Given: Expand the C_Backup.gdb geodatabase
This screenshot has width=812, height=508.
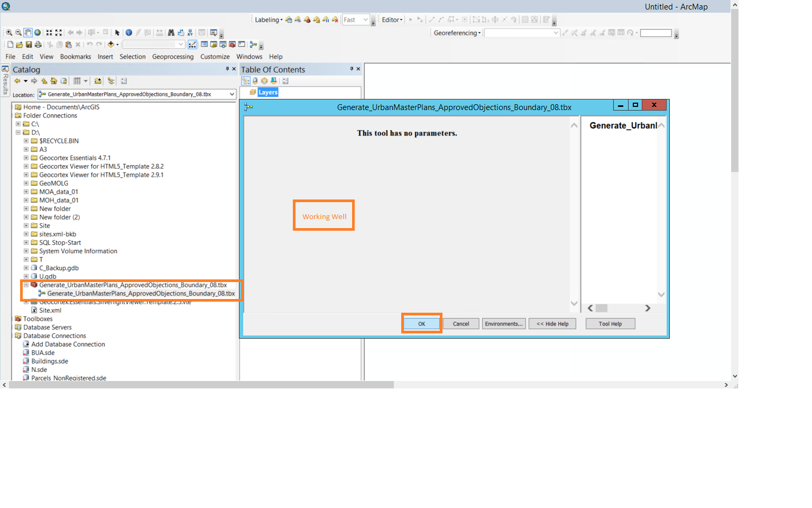Looking at the screenshot, I should point(26,268).
